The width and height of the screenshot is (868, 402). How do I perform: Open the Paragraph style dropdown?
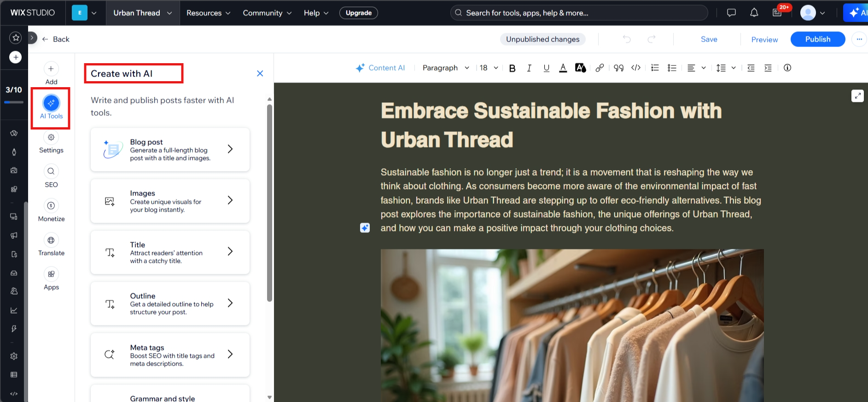coord(446,68)
